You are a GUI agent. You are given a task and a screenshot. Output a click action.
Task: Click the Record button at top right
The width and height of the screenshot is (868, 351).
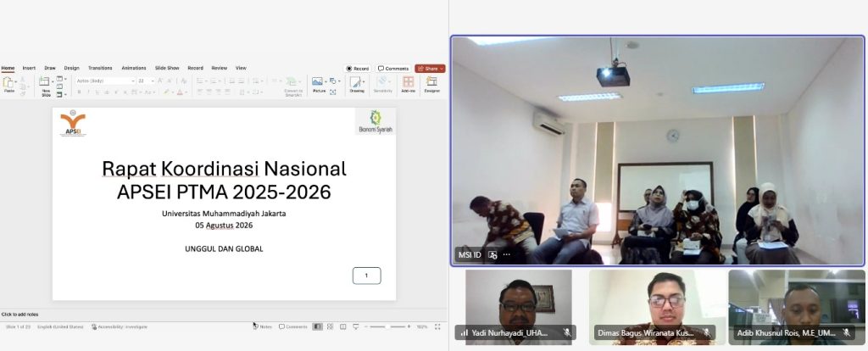coord(358,69)
